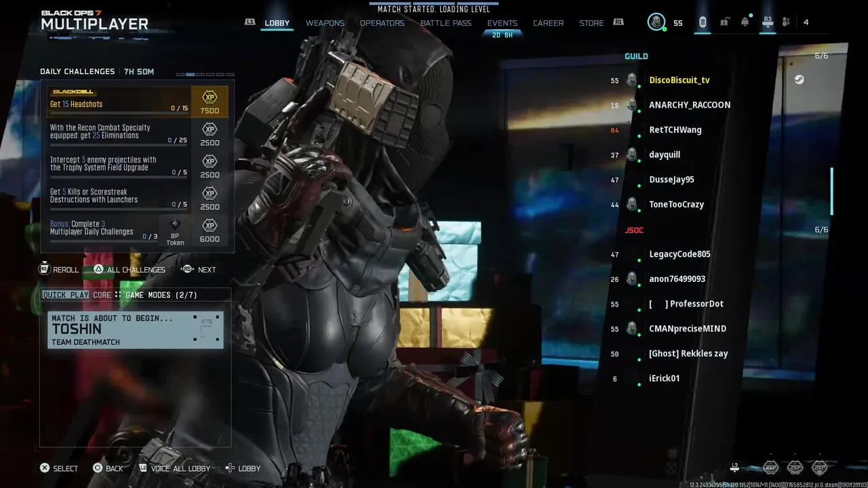Open ALL CHALLENGES
This screenshot has height=488, width=868.
(130, 269)
